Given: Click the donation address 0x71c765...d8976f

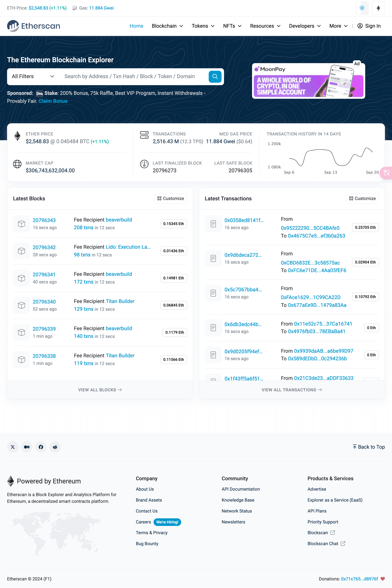Looking at the screenshot, I should pos(359,579).
